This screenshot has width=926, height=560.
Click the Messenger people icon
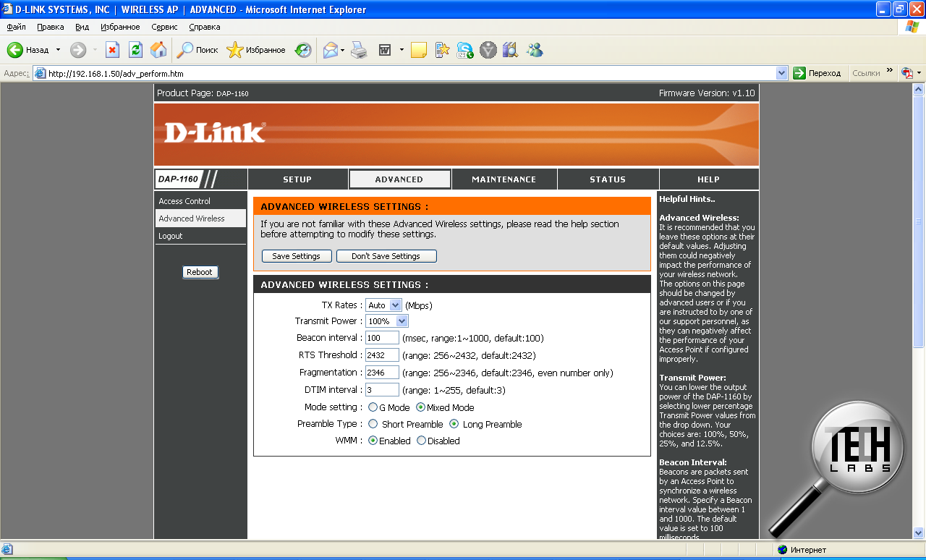click(x=535, y=50)
